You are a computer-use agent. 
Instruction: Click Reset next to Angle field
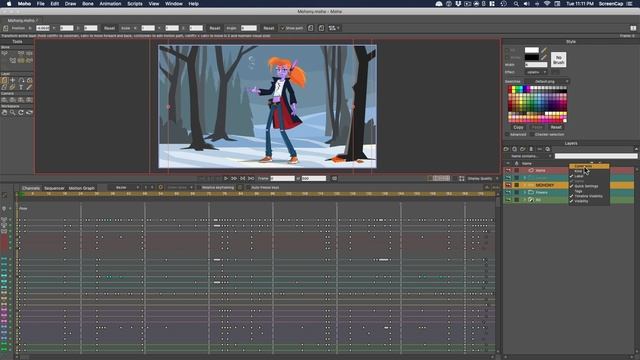269,28
